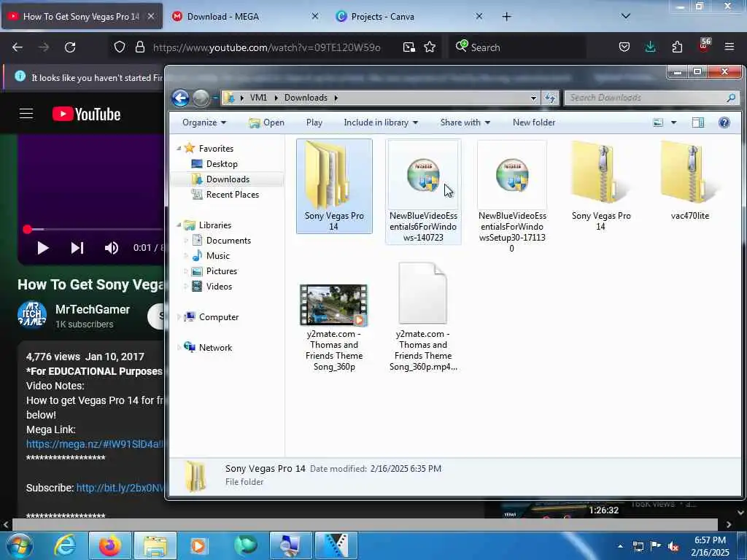Refresh the Downloads folder view
Image resolution: width=747 pixels, height=560 pixels.
click(x=550, y=98)
